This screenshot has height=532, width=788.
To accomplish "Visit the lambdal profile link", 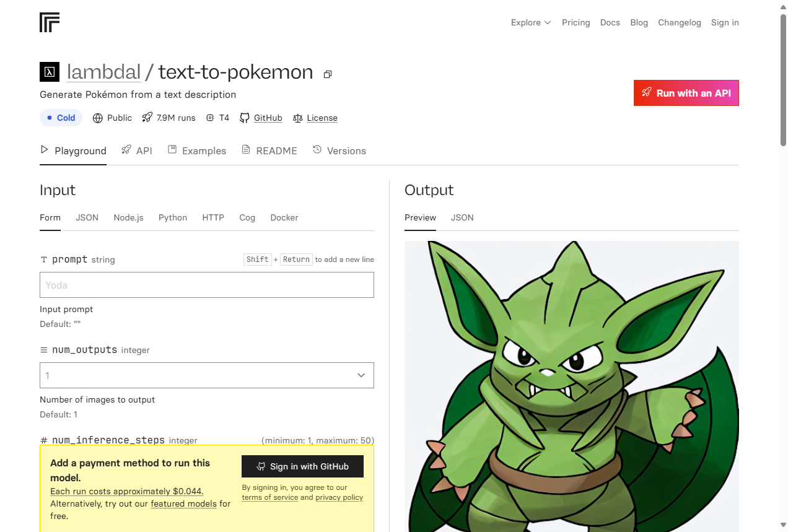I will 104,72.
